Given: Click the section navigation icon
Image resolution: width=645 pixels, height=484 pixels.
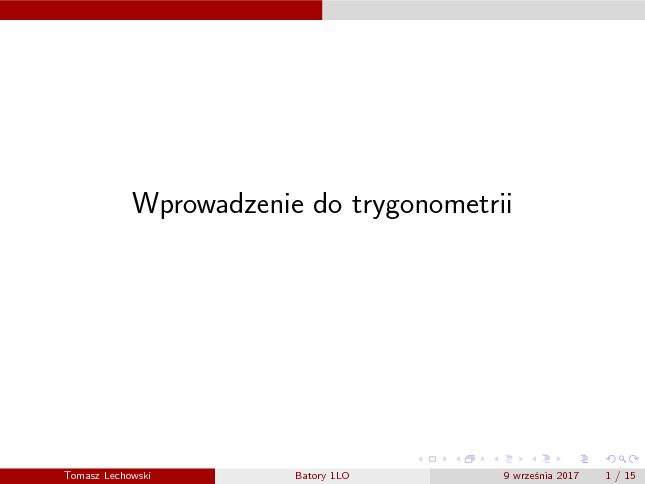Looking at the screenshot, I should tap(546, 459).
